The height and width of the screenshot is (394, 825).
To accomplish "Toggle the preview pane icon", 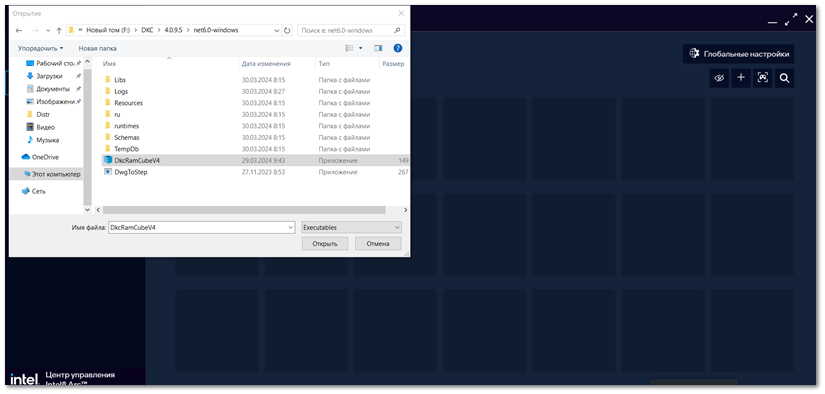I will pos(378,48).
